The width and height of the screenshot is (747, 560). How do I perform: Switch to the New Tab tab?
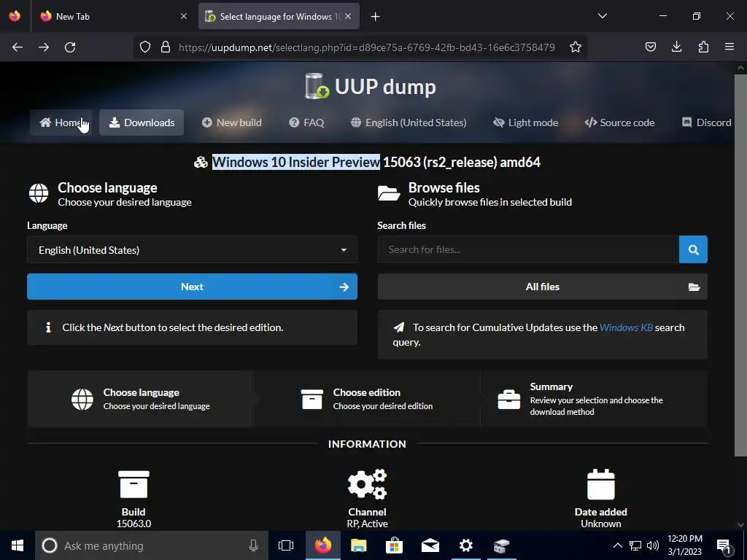point(113,16)
